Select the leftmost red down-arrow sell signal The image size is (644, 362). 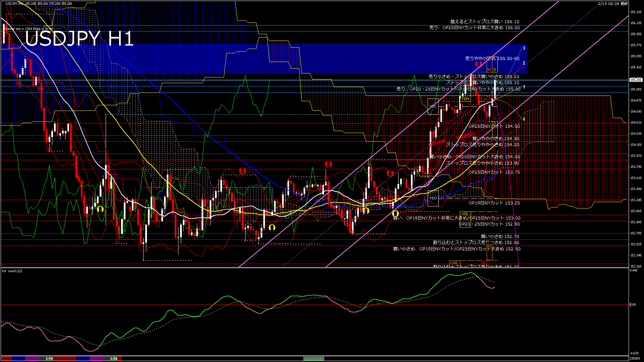[x=242, y=171]
